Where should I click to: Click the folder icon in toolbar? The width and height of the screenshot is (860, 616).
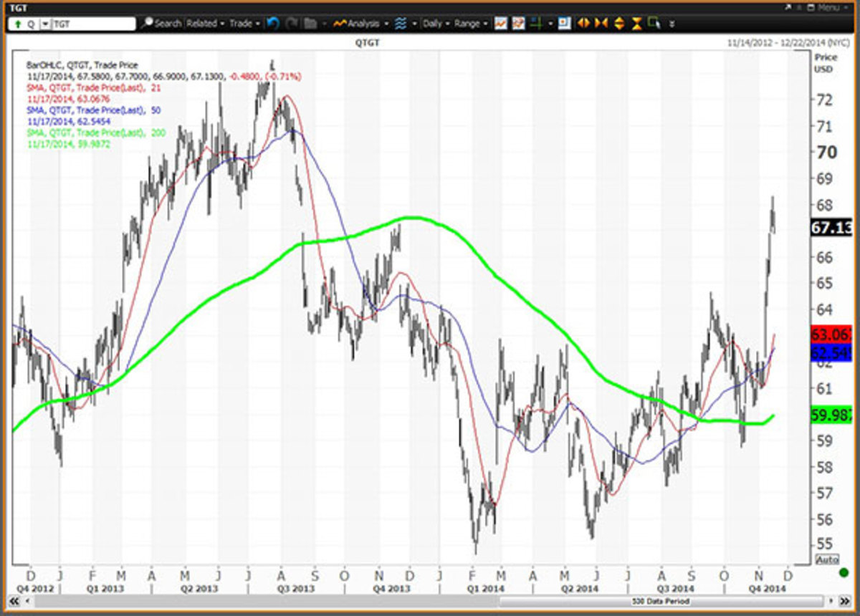coord(310,24)
